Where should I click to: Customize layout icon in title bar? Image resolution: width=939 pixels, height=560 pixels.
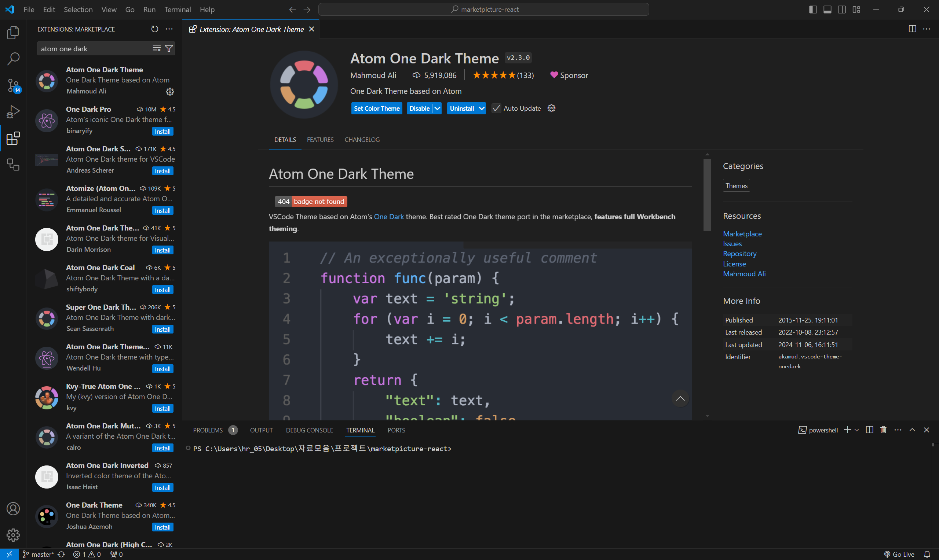(856, 10)
